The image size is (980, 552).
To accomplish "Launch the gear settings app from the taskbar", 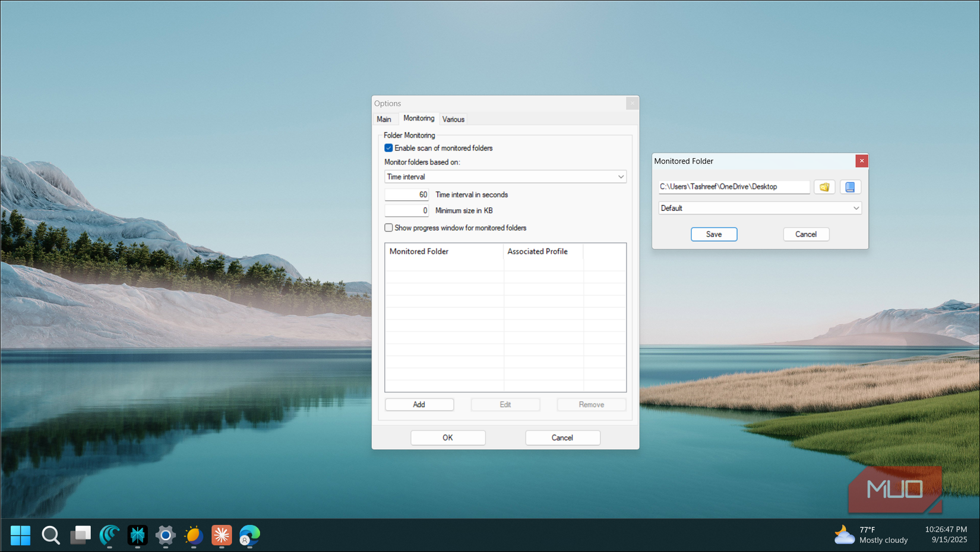I will tap(165, 535).
